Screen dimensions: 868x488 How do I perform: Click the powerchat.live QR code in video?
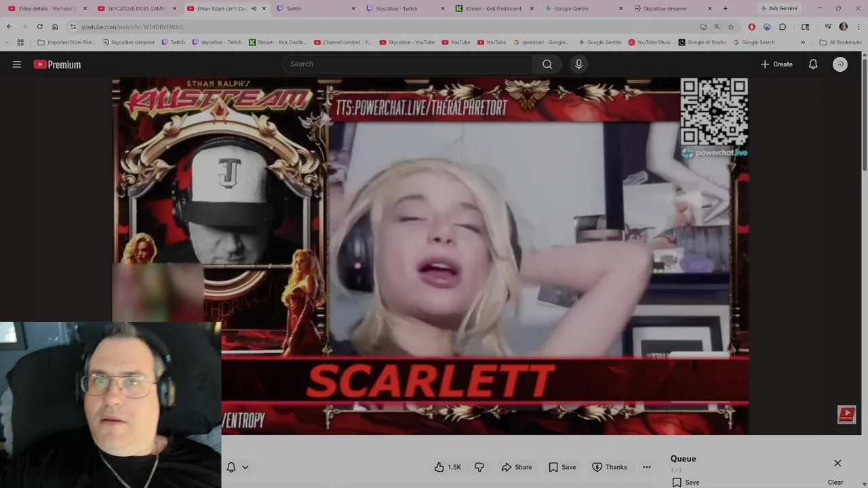(x=714, y=111)
